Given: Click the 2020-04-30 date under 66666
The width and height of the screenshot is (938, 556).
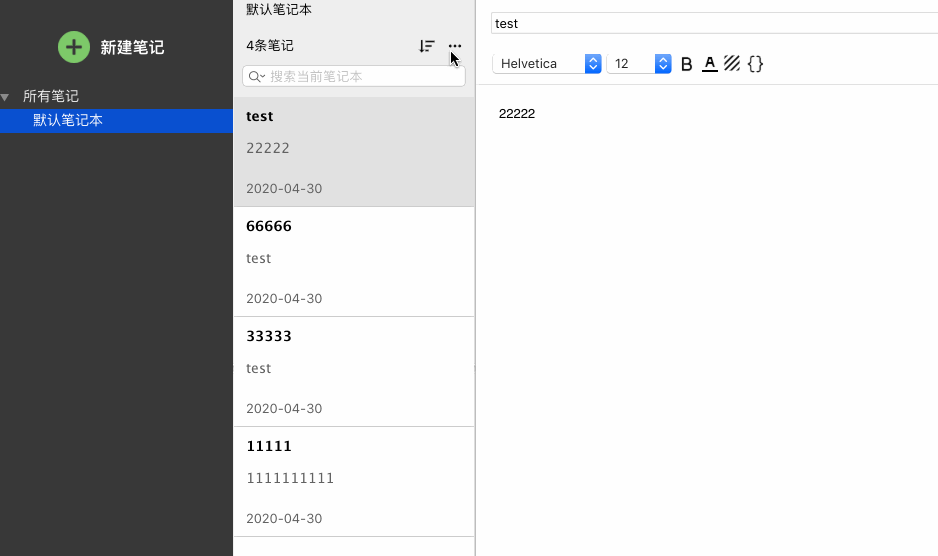Looking at the screenshot, I should click(x=284, y=298).
